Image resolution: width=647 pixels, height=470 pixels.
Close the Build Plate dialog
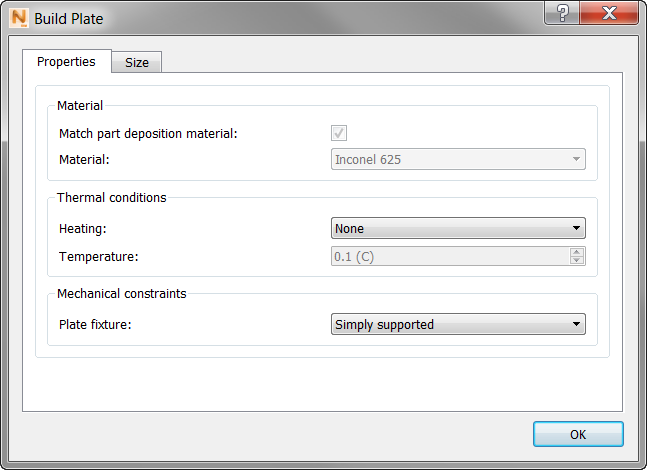[x=609, y=13]
